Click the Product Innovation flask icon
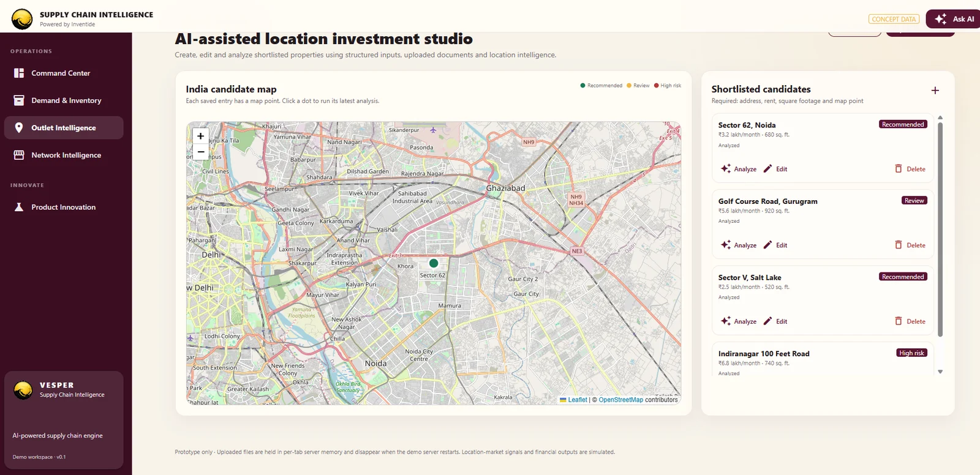Viewport: 980px width, 475px height. point(19,208)
